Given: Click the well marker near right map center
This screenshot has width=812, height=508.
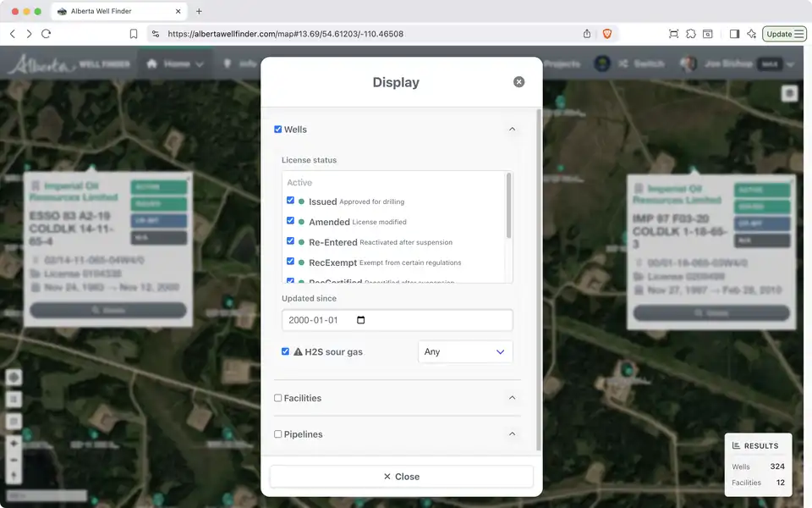Looking at the screenshot, I should point(628,370).
